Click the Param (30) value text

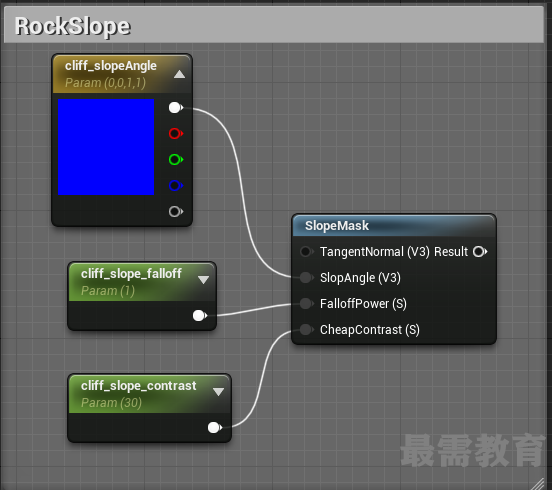coord(111,403)
